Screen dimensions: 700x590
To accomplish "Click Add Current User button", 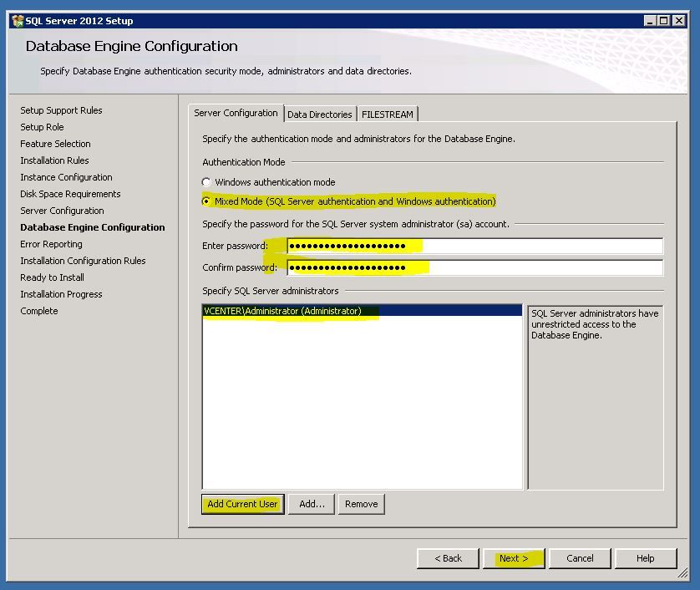I will [x=242, y=504].
